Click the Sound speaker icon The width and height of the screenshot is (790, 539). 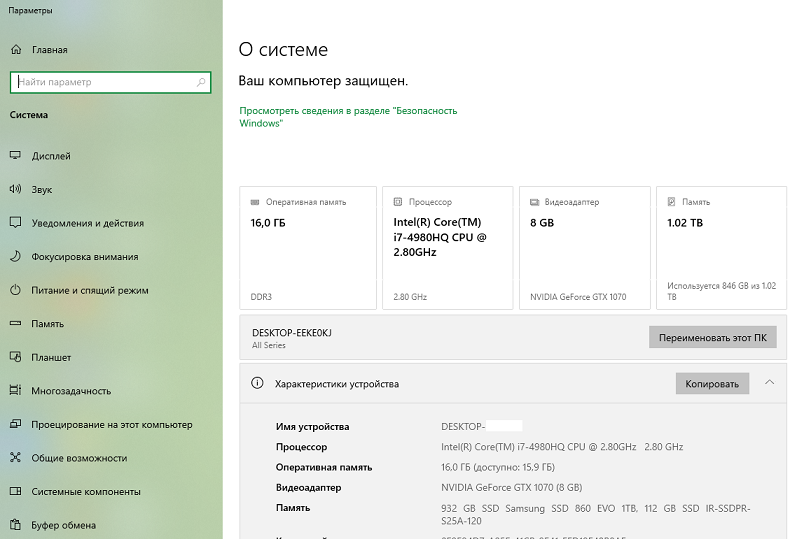(x=15, y=189)
